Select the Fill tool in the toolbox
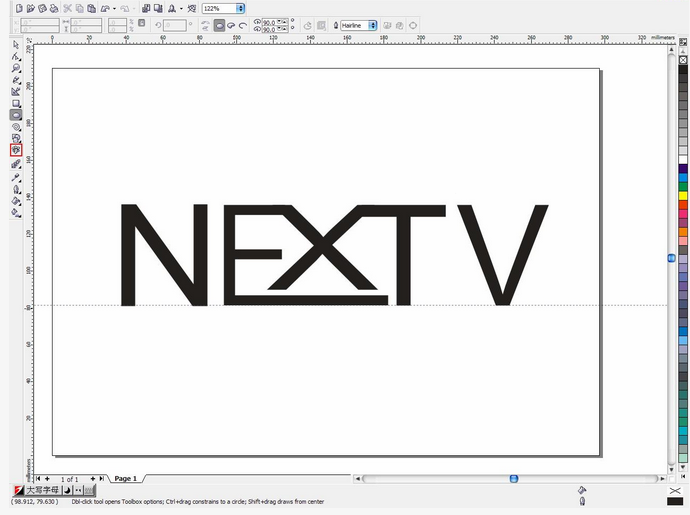Viewport: 690px width, 515px height. coord(16,201)
